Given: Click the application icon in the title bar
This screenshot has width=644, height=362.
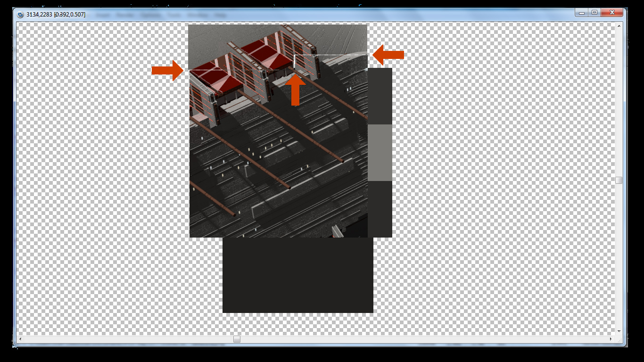Looking at the screenshot, I should [20, 15].
